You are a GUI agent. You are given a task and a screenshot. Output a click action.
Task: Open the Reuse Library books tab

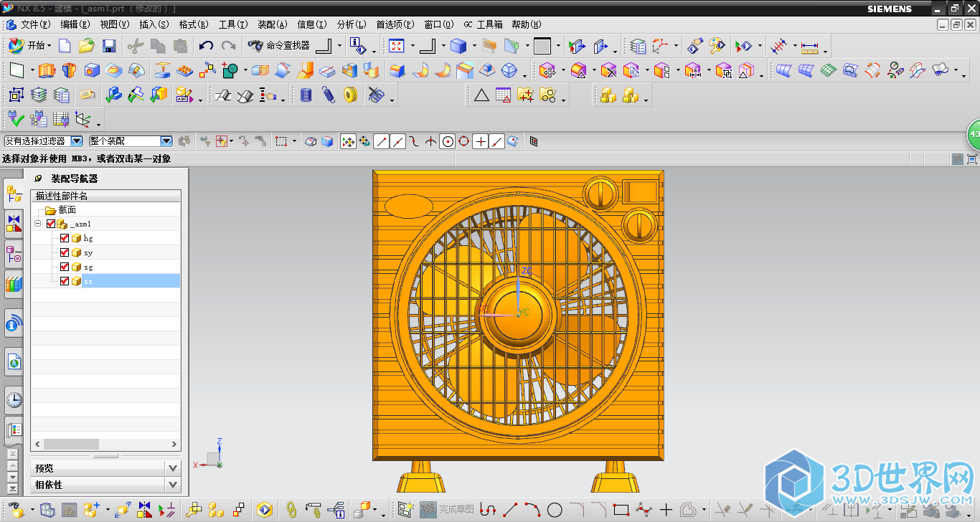click(x=14, y=283)
